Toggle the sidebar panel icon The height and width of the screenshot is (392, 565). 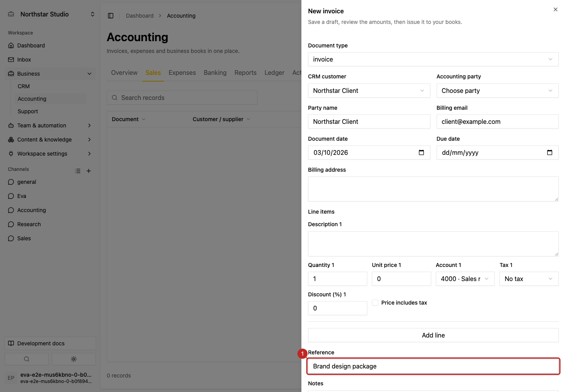click(x=111, y=16)
